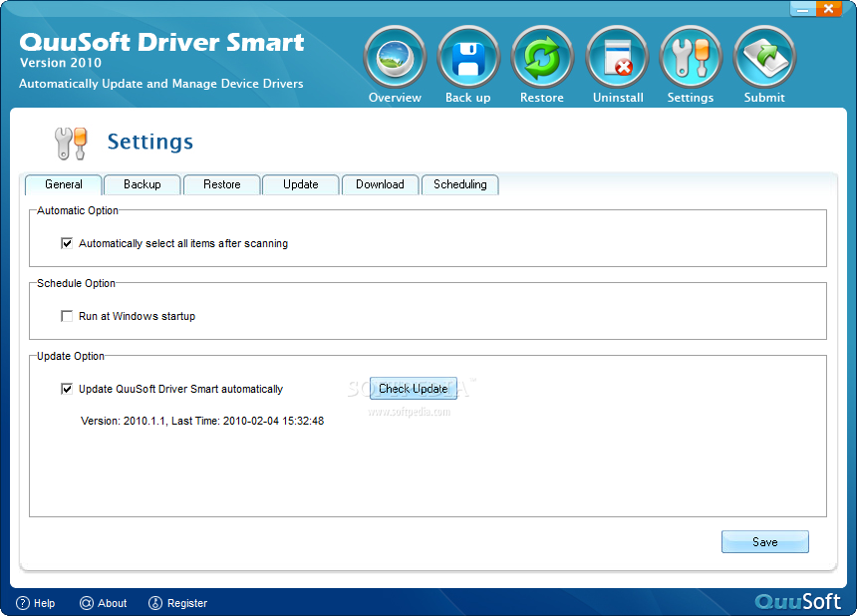Screen dimensions: 857x616
Task: Click the Overview label in toolbar
Action: coord(395,98)
